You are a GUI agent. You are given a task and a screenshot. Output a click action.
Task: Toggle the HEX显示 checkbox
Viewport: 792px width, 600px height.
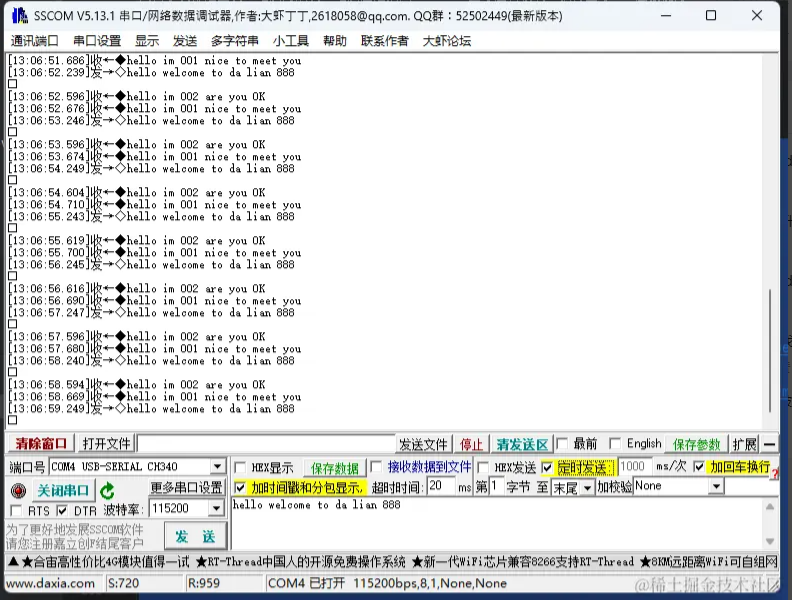tap(241, 467)
